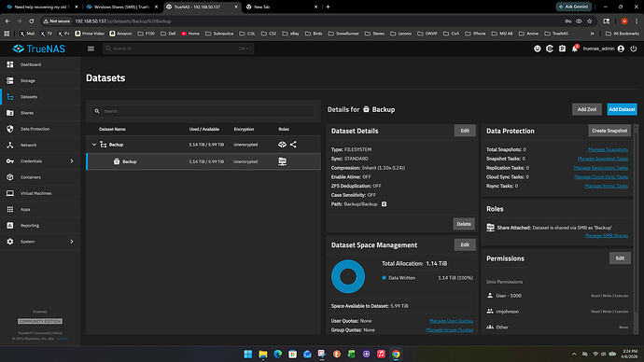The width and height of the screenshot is (644, 362).
Task: Edit the Dataset Details card
Action: pos(465,131)
